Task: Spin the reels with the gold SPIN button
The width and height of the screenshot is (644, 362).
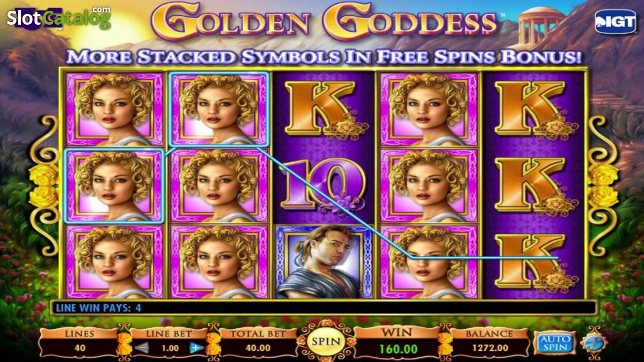Action: pyautogui.click(x=326, y=341)
